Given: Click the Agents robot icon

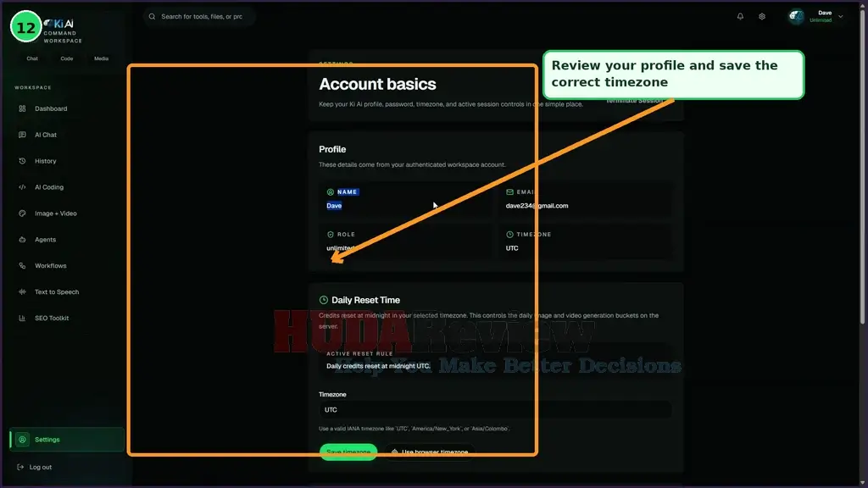Looking at the screenshot, I should click(x=22, y=240).
